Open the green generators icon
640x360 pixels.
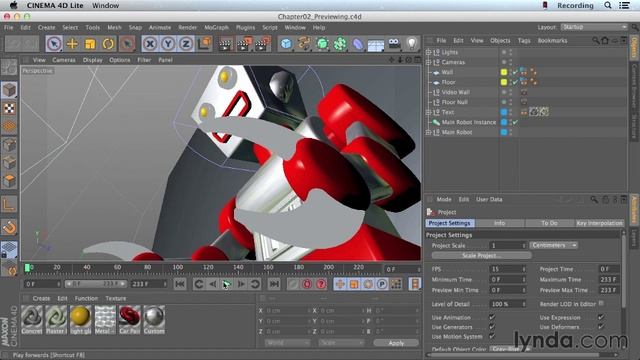pyautogui.click(x=322, y=44)
